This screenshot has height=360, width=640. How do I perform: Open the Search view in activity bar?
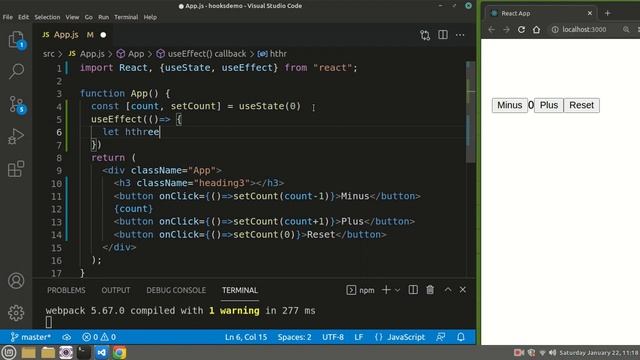point(16,71)
